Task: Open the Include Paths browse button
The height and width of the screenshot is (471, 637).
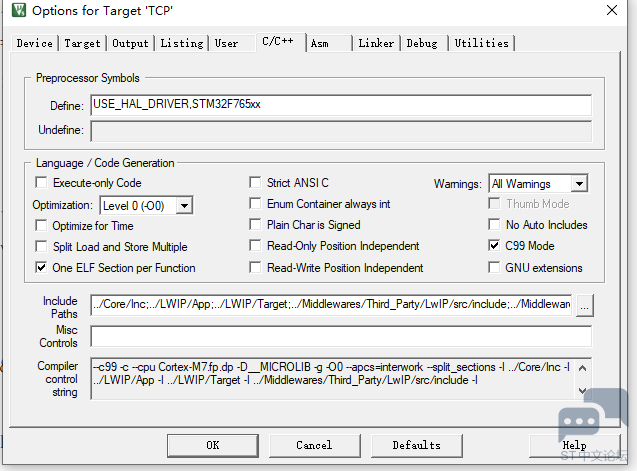Action: [x=585, y=304]
